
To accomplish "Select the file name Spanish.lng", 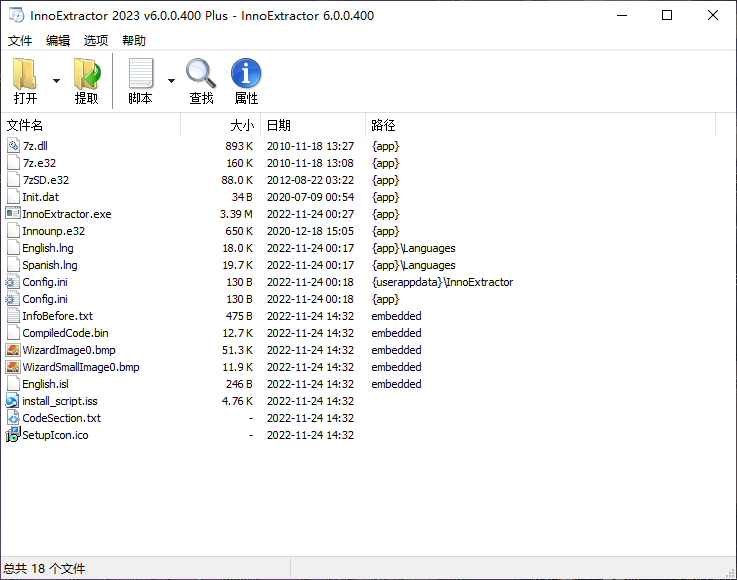I will [50, 265].
